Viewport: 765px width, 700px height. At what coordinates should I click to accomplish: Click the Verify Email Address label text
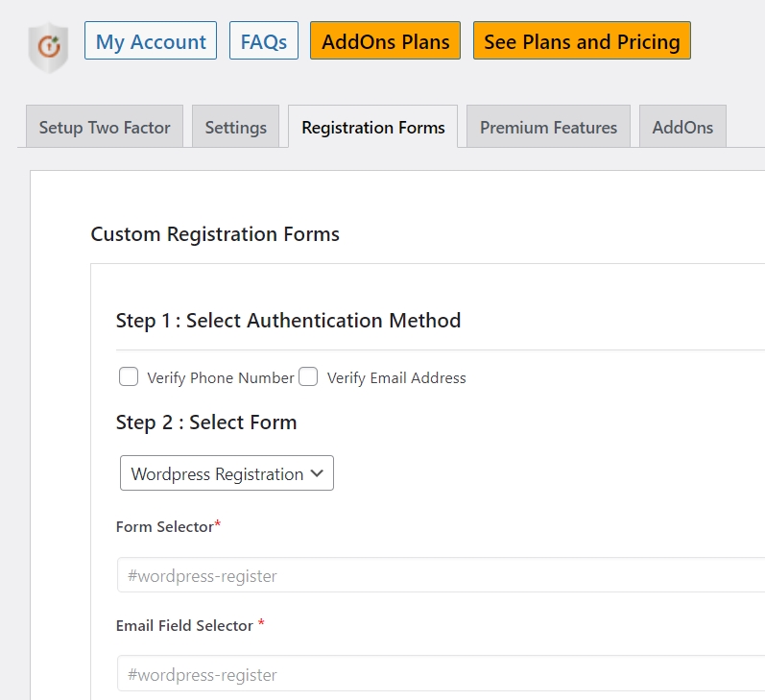click(396, 378)
